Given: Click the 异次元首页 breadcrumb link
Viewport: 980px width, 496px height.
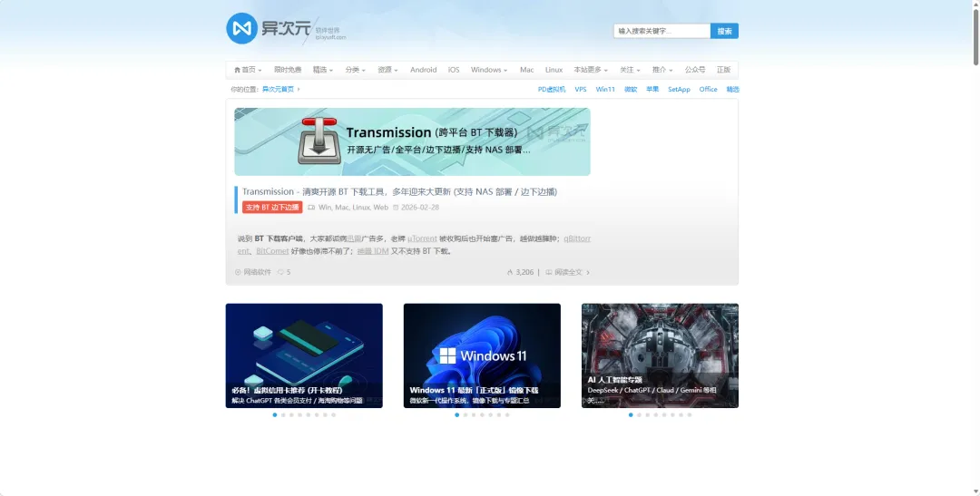Looking at the screenshot, I should click(278, 90).
